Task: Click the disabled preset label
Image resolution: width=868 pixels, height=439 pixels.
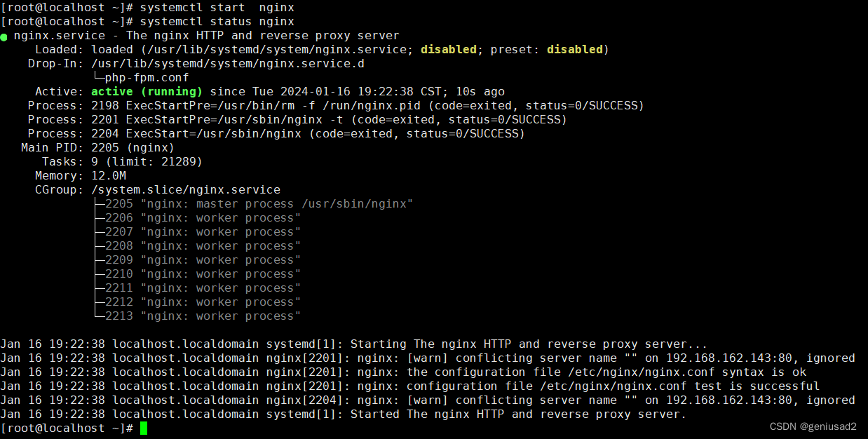Action: point(574,49)
